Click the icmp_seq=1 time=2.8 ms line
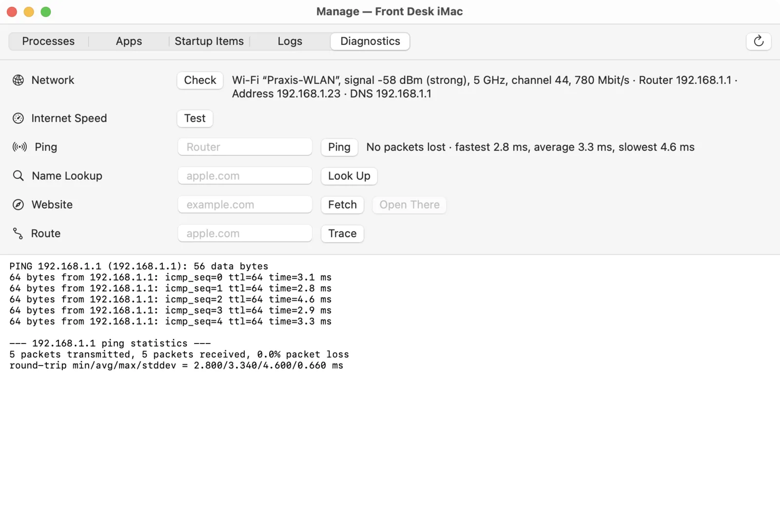 click(171, 288)
